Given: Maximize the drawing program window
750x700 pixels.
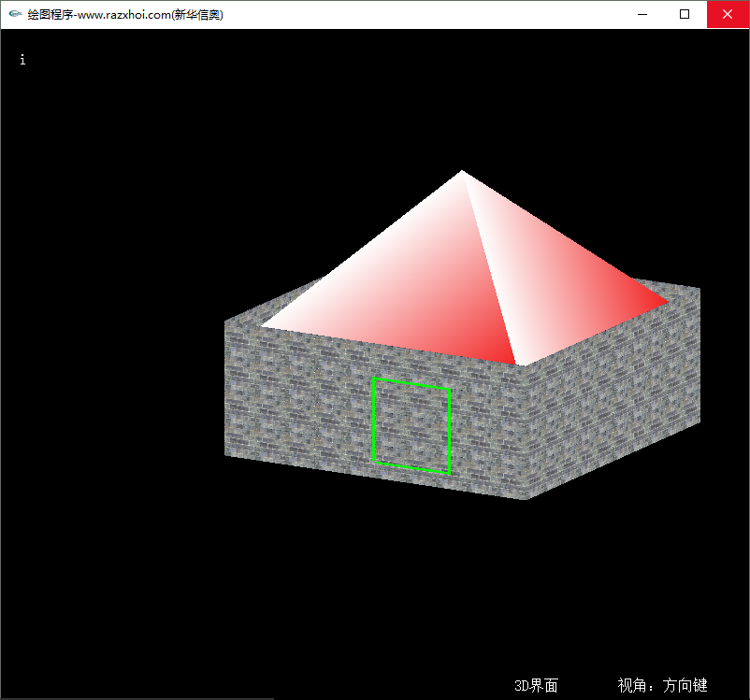Looking at the screenshot, I should click(x=685, y=14).
